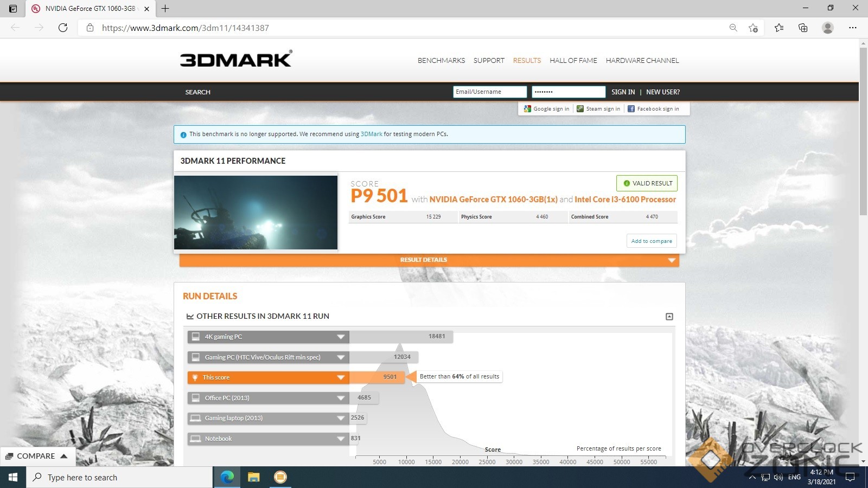Open File Explorer from the taskbar
Viewport: 868px width, 488px height.
click(x=254, y=477)
